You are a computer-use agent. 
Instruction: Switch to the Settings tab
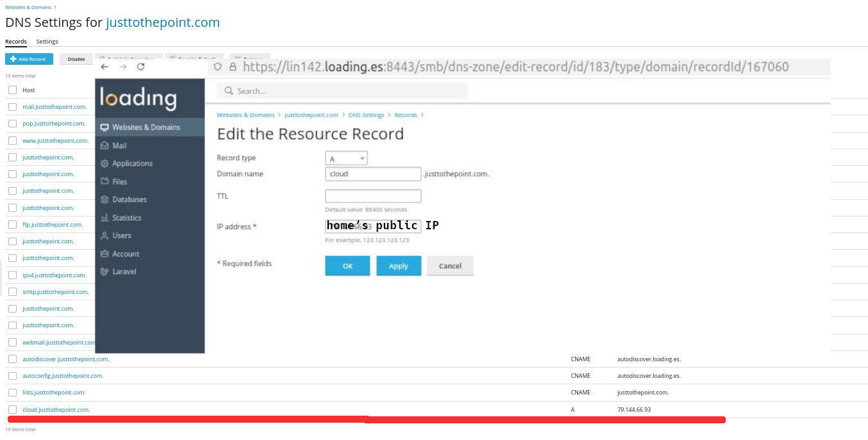tap(47, 42)
